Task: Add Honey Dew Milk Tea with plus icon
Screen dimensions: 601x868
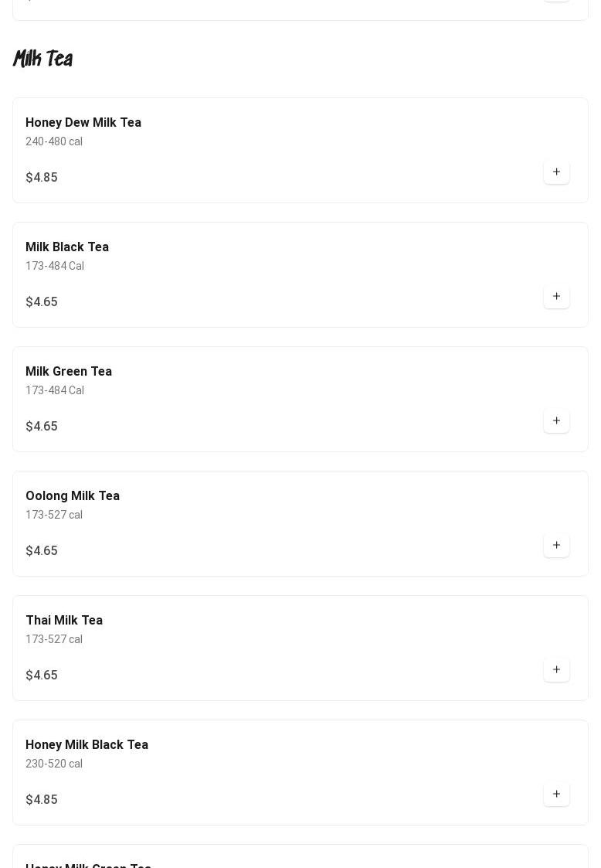Action: pyautogui.click(x=556, y=172)
